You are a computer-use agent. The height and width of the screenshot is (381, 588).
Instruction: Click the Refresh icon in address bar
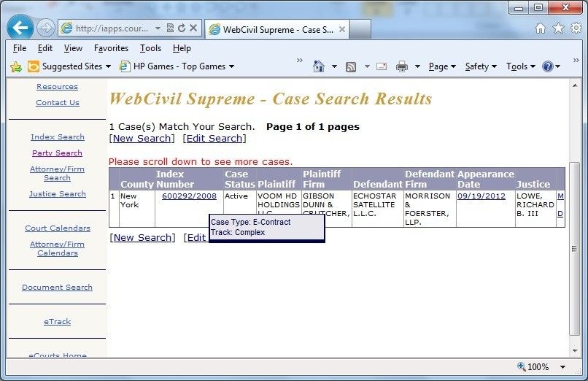[x=181, y=28]
